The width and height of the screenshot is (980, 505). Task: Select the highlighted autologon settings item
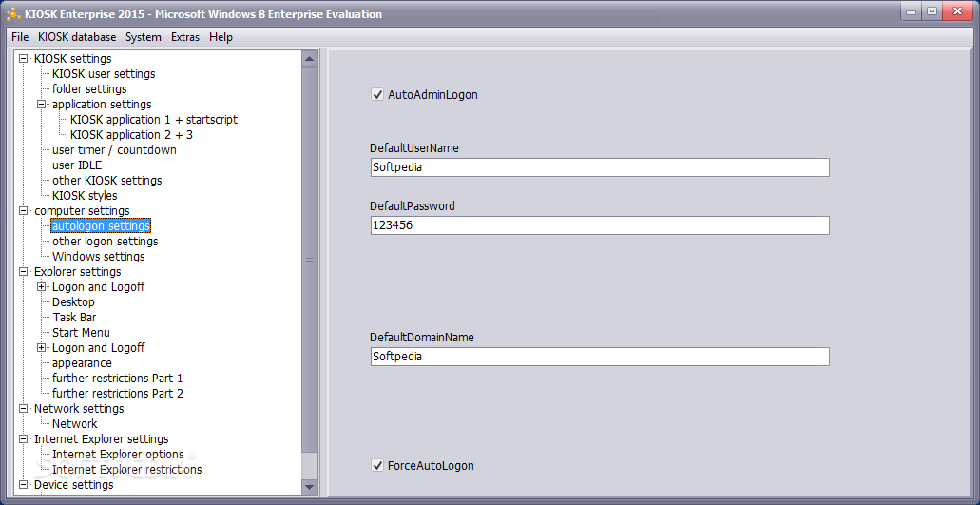click(101, 225)
